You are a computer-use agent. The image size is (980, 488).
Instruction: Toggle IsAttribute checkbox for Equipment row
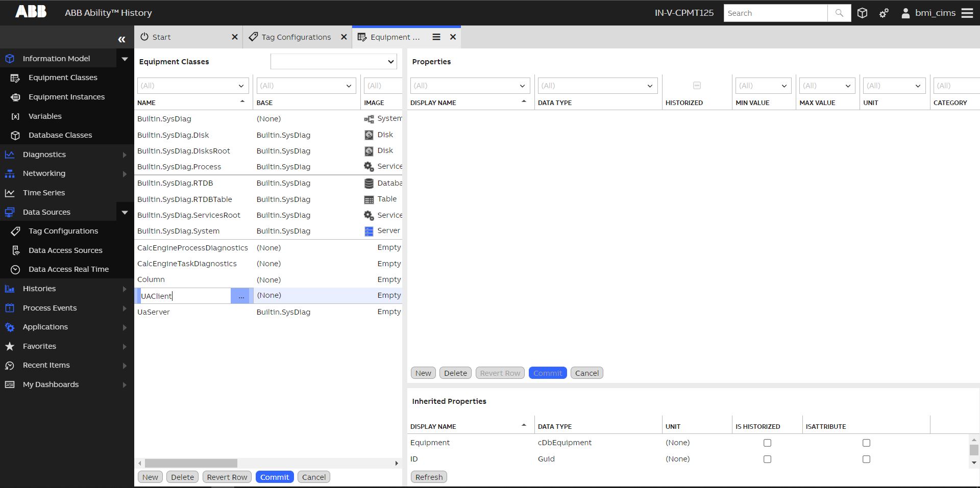click(x=866, y=443)
